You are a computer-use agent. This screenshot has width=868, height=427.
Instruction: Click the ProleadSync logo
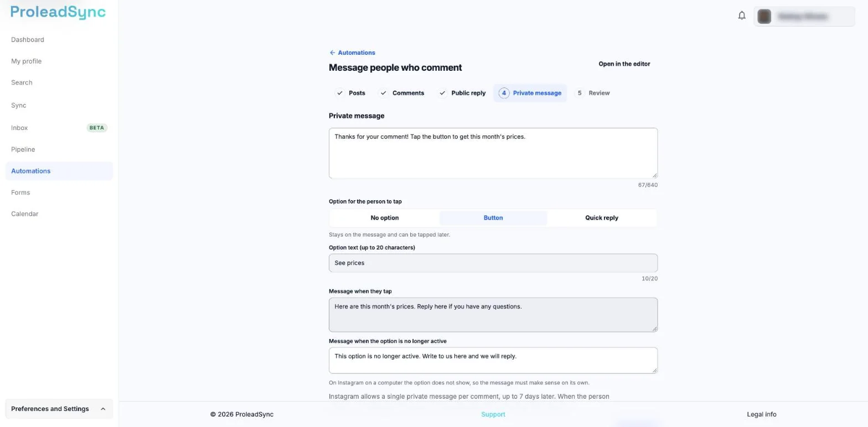(58, 13)
